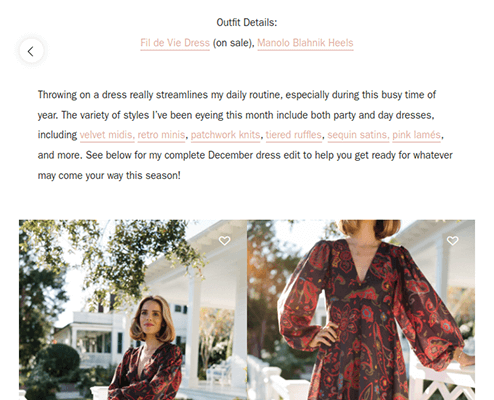Viewport: 494px width, 400px height.
Task: Tap the heart icon on right photo
Action: pos(452,240)
